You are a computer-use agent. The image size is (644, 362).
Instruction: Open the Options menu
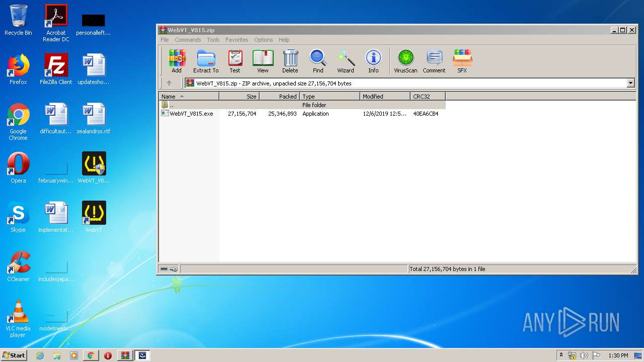pos(263,40)
